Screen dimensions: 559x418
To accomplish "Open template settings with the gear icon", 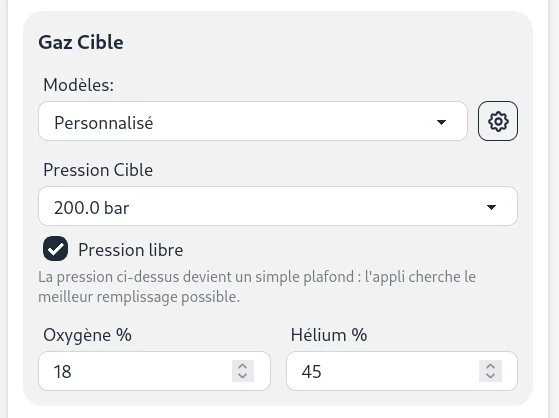I will (498, 121).
